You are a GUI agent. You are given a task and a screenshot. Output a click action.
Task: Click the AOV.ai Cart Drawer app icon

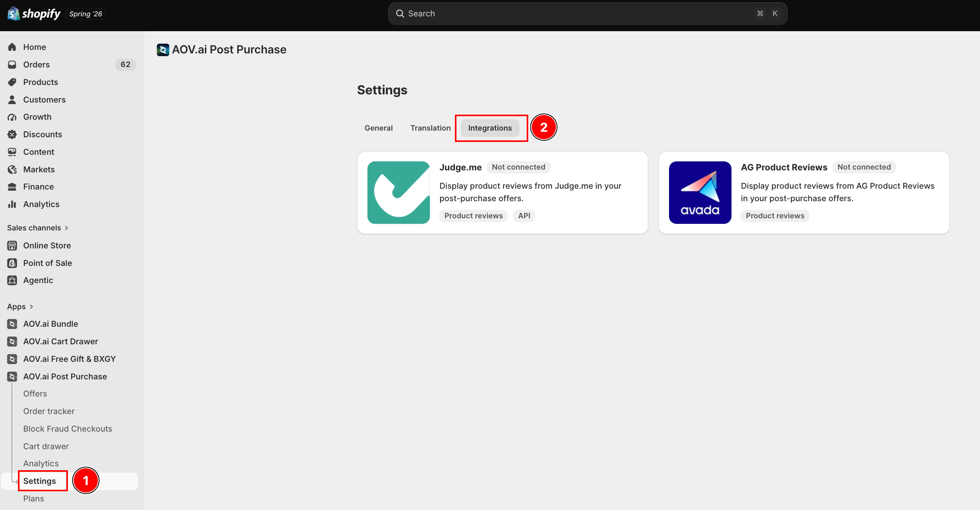pos(12,342)
